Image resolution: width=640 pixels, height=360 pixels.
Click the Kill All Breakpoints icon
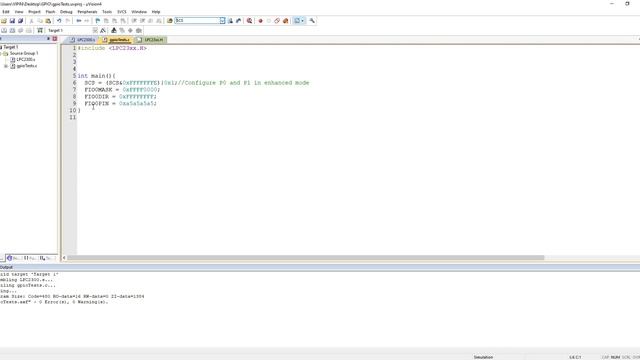(286, 21)
